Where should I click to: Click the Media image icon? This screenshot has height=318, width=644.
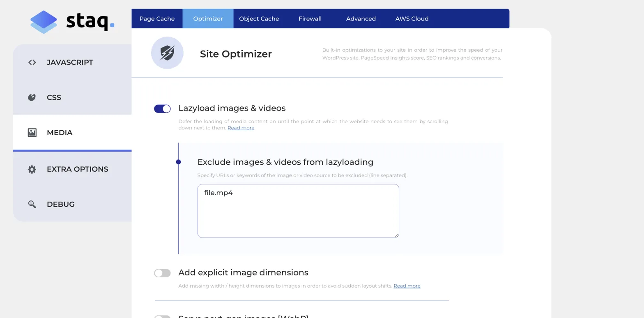[x=32, y=133]
